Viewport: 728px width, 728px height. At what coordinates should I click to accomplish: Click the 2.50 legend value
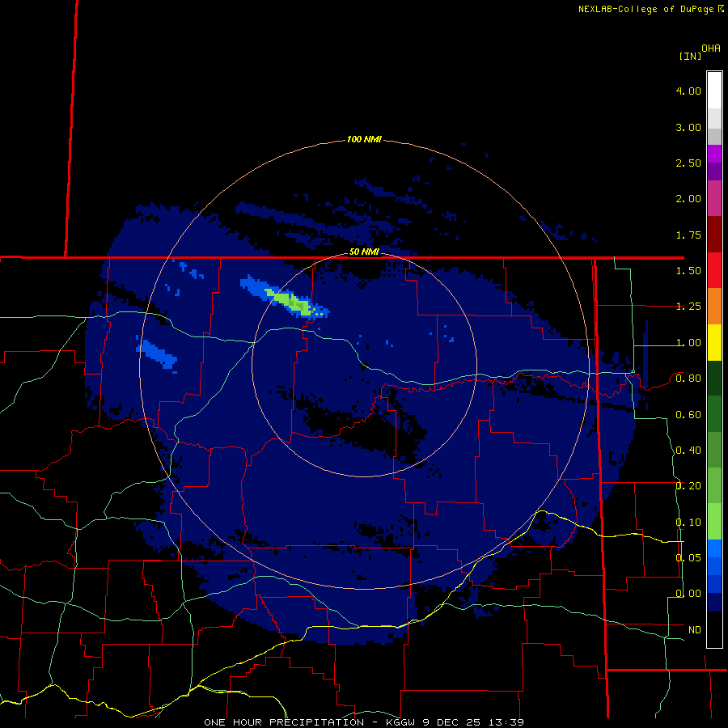(688, 163)
